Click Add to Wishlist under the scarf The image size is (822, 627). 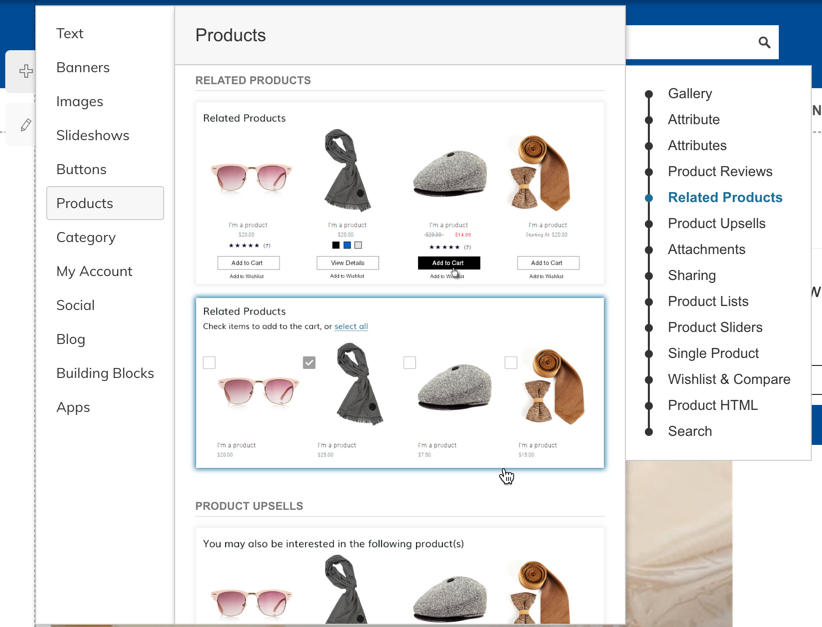pyautogui.click(x=347, y=276)
